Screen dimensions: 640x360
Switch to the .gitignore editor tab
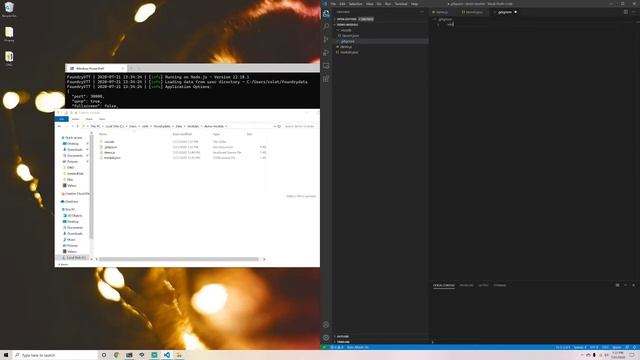pos(506,12)
